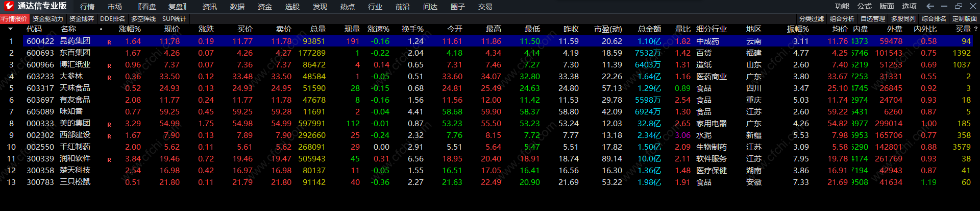Switch to the 多空阵线 tab

pos(143,19)
